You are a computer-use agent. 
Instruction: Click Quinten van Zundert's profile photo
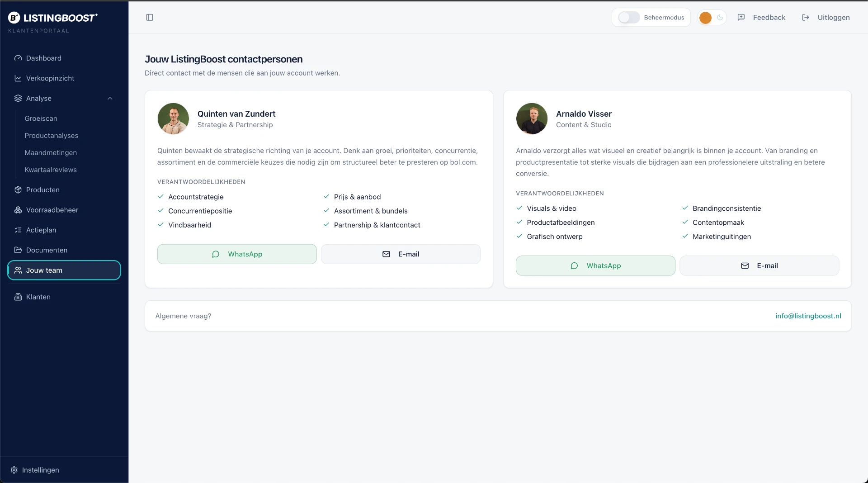[x=173, y=118]
